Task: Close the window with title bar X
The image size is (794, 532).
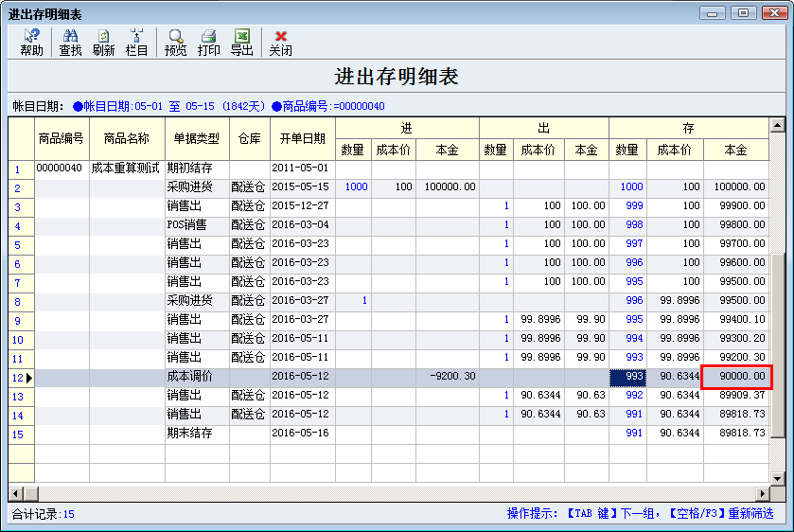Action: [x=775, y=12]
